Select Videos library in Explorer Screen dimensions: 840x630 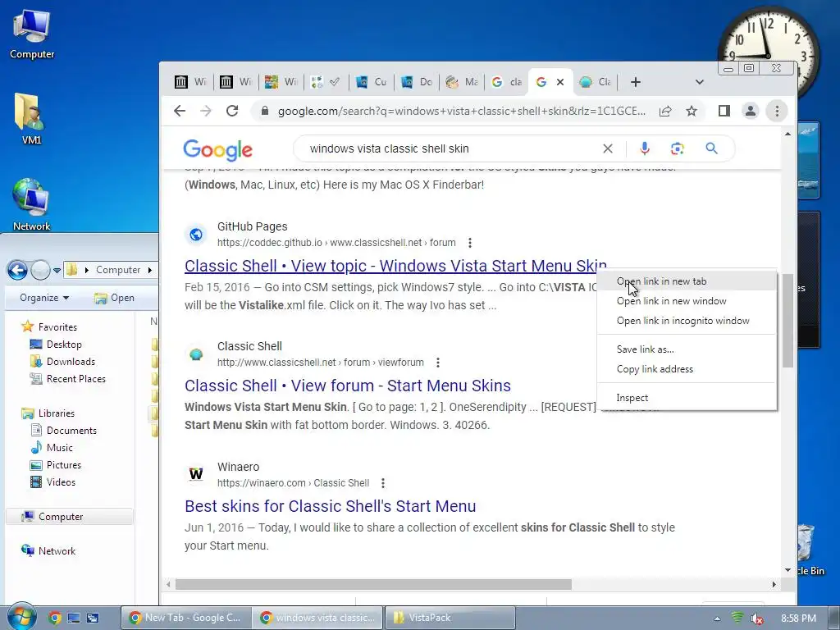tap(53, 482)
